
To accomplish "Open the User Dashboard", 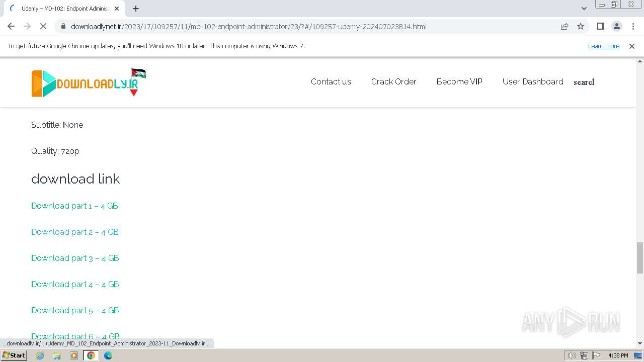I will 533,81.
